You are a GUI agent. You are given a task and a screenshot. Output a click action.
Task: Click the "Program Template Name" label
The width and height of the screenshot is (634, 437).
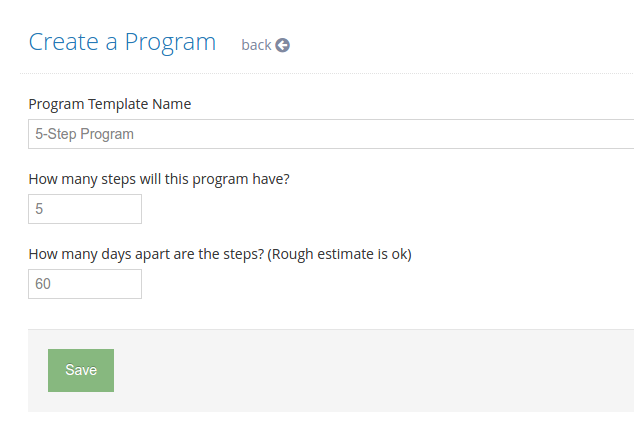pyautogui.click(x=110, y=104)
